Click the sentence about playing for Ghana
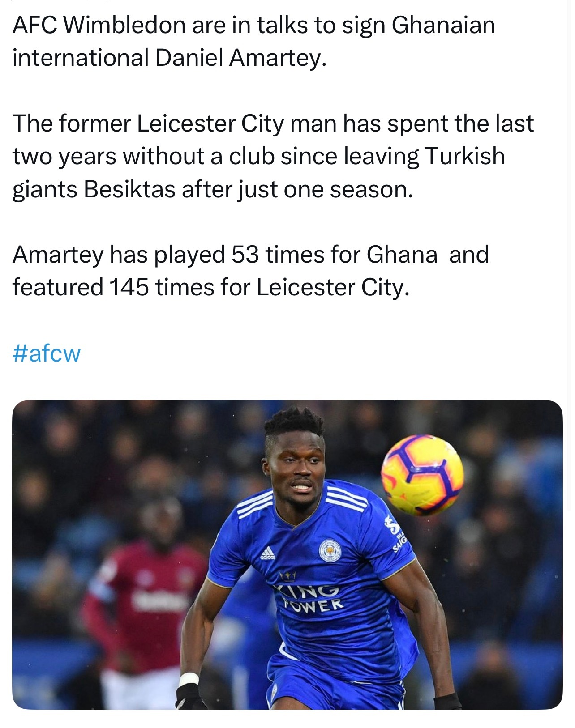 tap(251, 271)
